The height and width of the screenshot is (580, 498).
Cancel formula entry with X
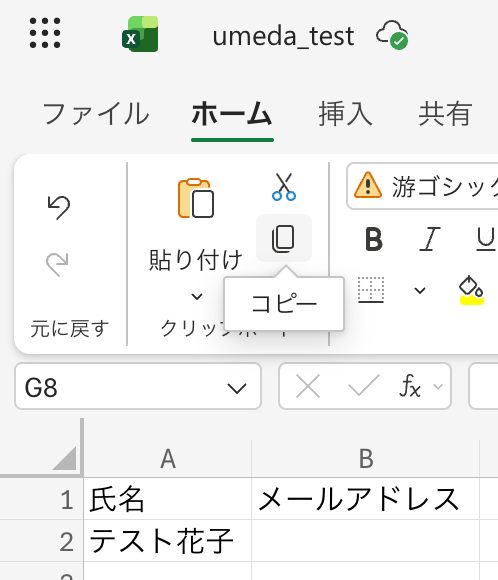[x=308, y=387]
